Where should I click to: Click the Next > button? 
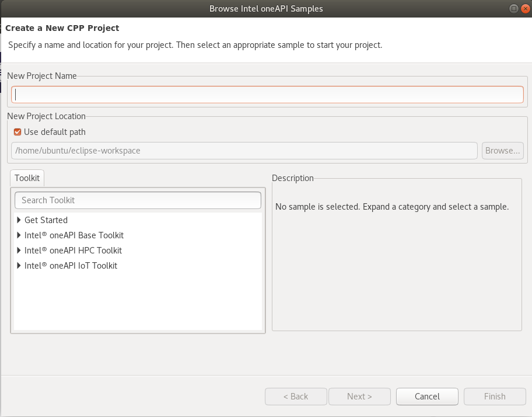359,397
